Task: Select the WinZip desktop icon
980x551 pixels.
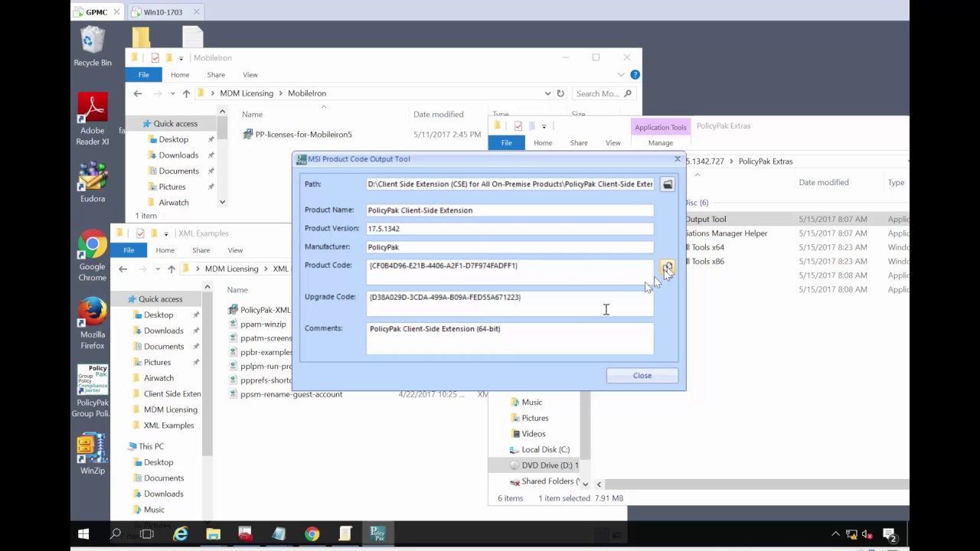Action: coord(93,454)
